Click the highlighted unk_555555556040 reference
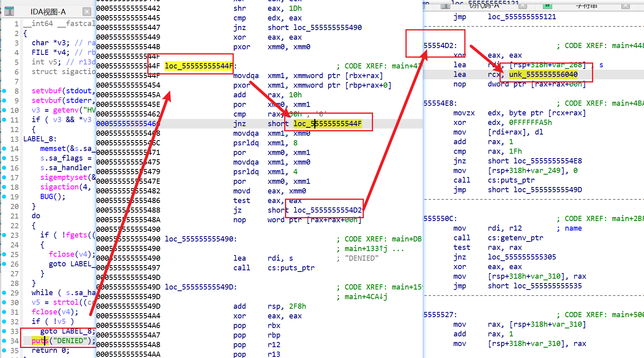This screenshot has height=358, width=644. pos(543,74)
